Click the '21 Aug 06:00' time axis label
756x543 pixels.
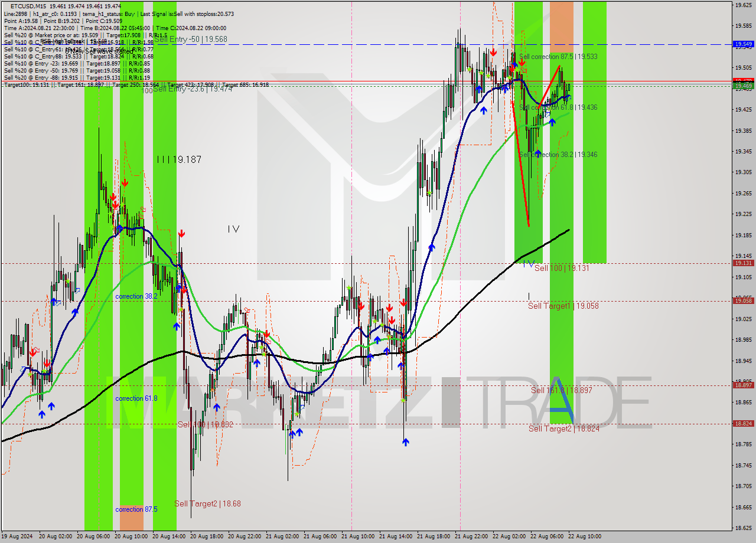coord(320,537)
